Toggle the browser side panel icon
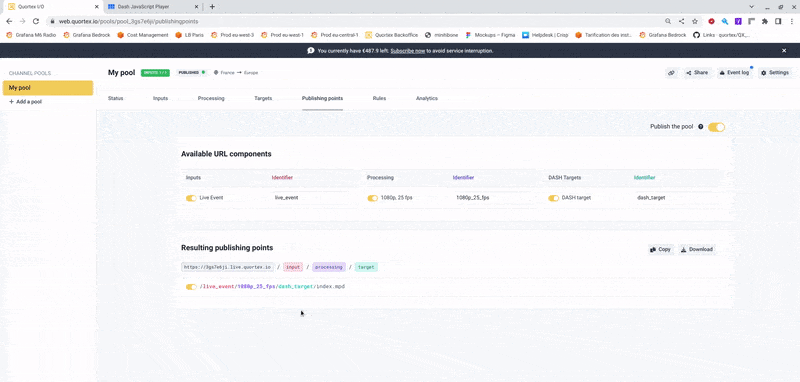The width and height of the screenshot is (800, 382). pos(778,21)
